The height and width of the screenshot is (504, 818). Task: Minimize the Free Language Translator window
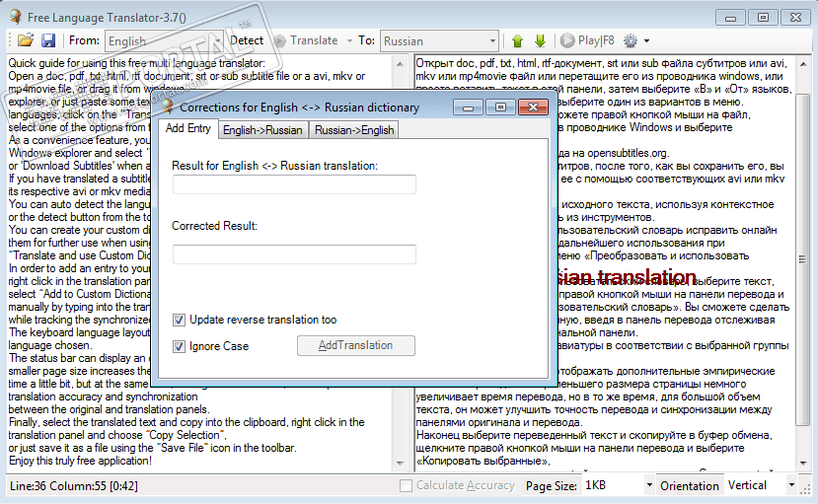[x=730, y=18]
